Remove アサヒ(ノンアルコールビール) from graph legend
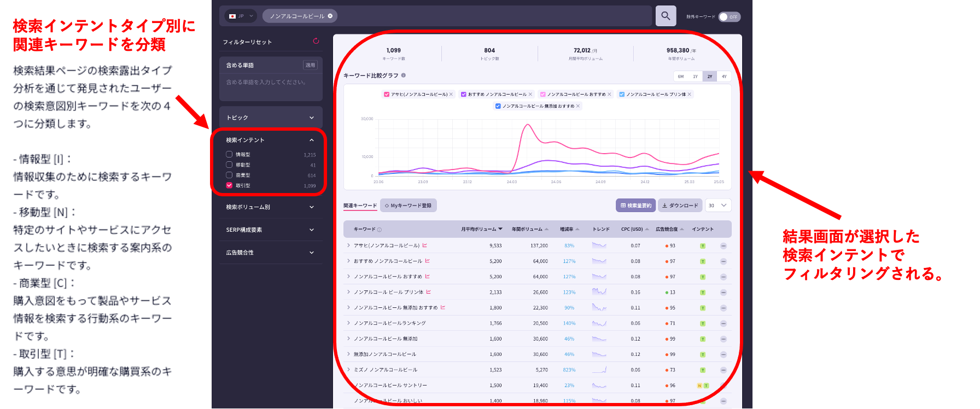The width and height of the screenshot is (980, 409). [x=451, y=94]
